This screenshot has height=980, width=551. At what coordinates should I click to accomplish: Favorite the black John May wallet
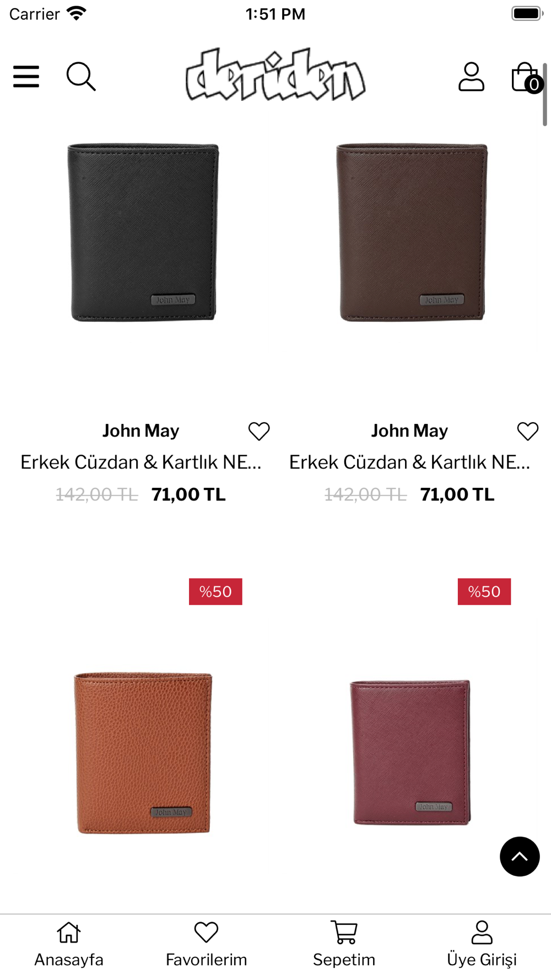(259, 431)
